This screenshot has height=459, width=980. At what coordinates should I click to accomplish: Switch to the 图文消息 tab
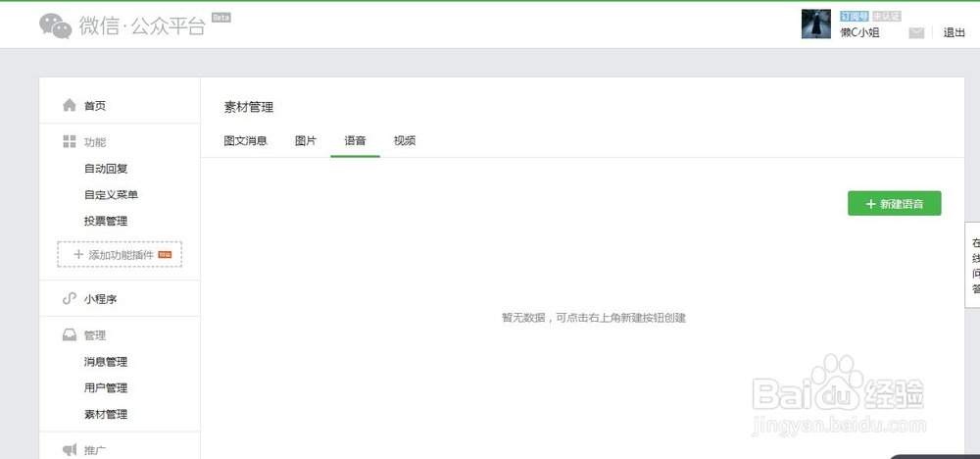246,140
